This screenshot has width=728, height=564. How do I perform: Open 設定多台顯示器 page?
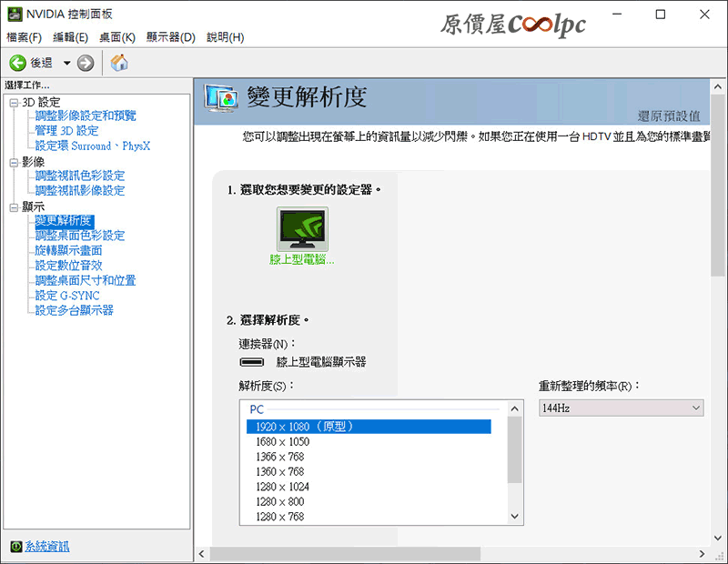[x=75, y=310]
